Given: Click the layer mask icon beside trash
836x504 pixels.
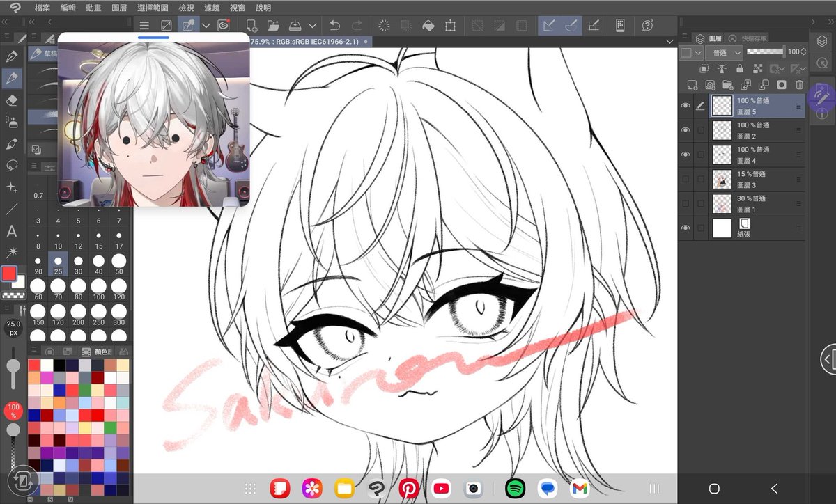Looking at the screenshot, I should click(781, 85).
